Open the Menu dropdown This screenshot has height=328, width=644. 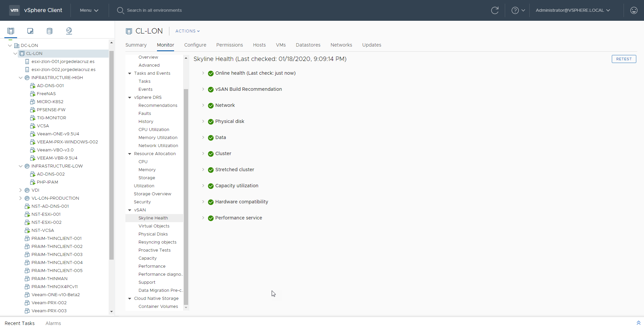89,10
